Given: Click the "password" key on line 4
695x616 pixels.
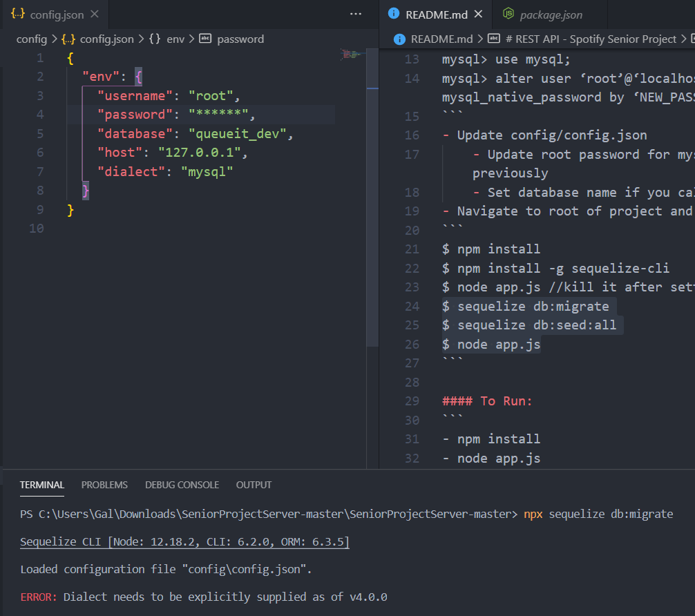Looking at the screenshot, I should [135, 115].
